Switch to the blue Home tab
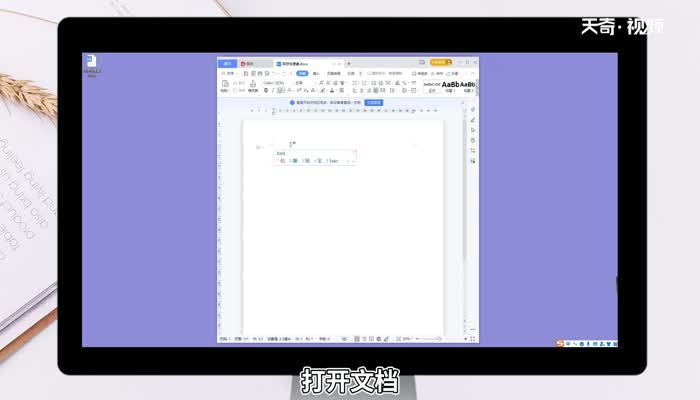Viewport: 700px width, 400px height. tap(227, 64)
